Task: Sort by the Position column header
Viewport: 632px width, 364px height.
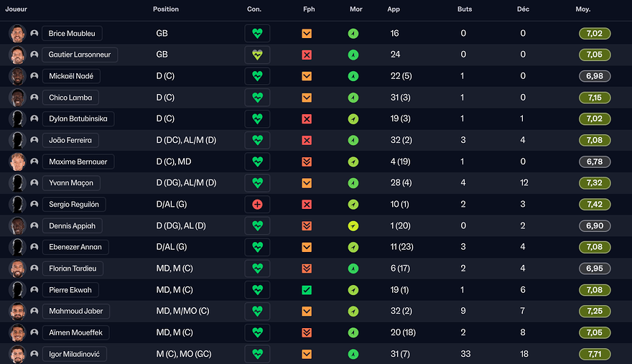Action: [166, 9]
